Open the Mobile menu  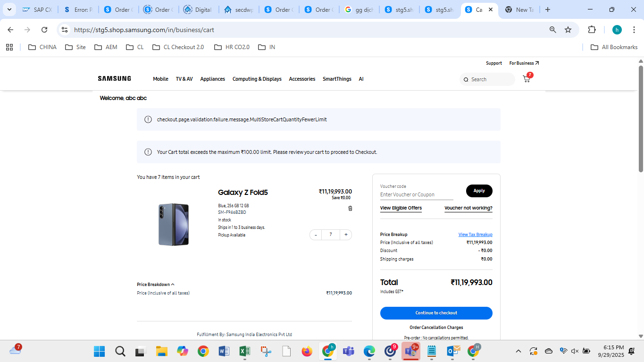[x=160, y=79]
